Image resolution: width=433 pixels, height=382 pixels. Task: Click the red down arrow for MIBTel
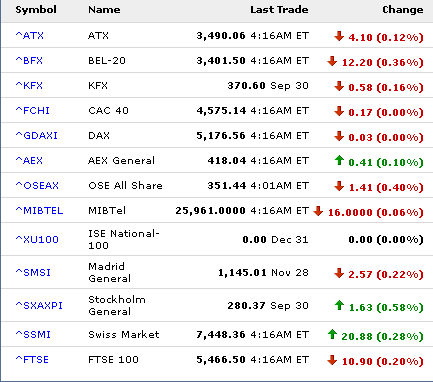pyautogui.click(x=318, y=211)
